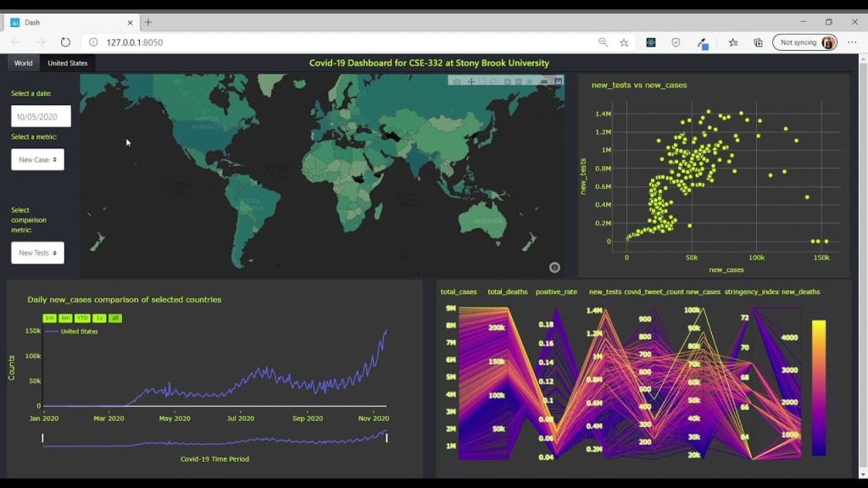Click the stringency_index axis label
Viewport: 868px width, 488px height.
(x=752, y=291)
